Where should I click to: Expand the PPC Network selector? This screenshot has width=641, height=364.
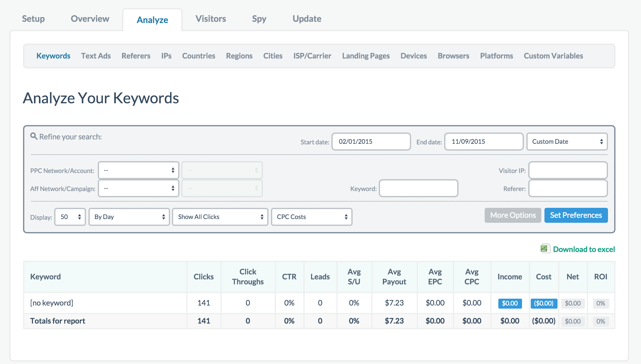tap(139, 170)
